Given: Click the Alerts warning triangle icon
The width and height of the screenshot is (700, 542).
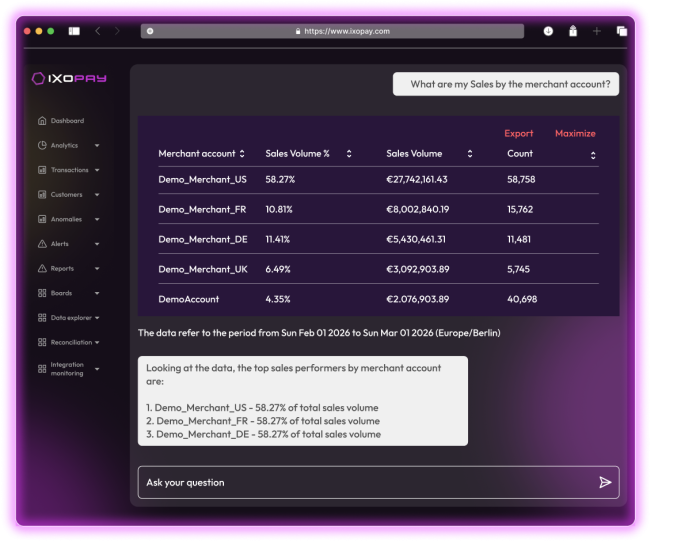Looking at the screenshot, I should click(x=42, y=244).
